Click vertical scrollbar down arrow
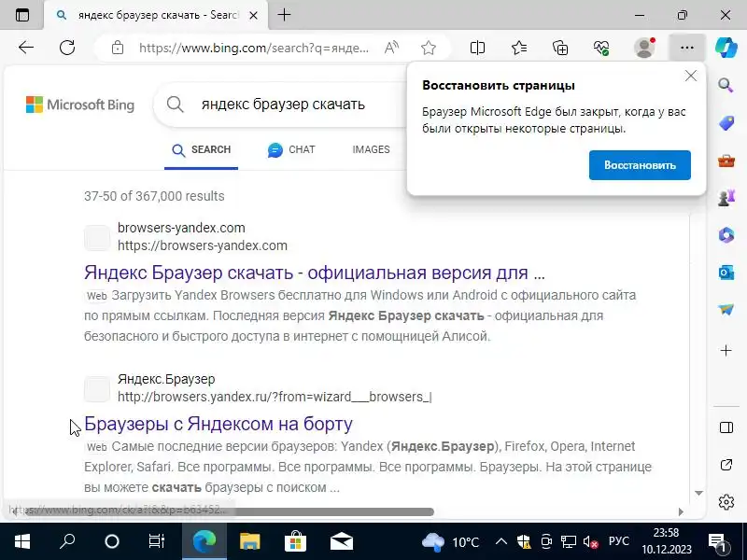This screenshot has height=560, width=747. (698, 493)
